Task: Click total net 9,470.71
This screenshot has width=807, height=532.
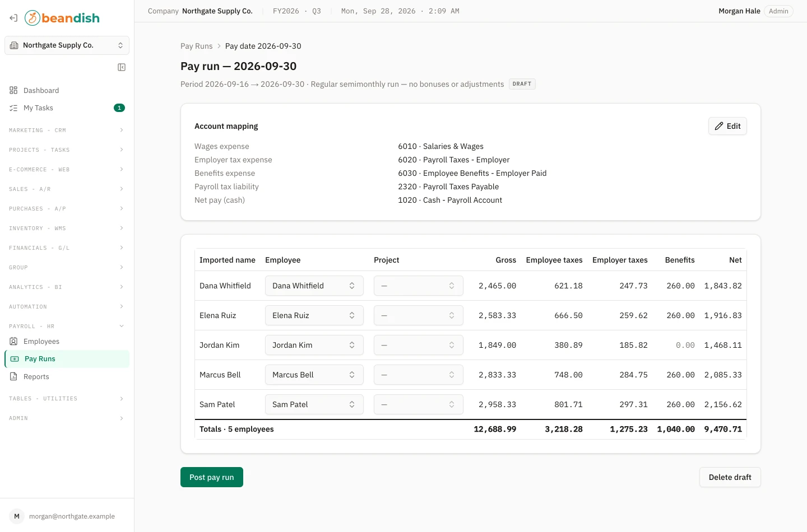Action: pos(723,429)
